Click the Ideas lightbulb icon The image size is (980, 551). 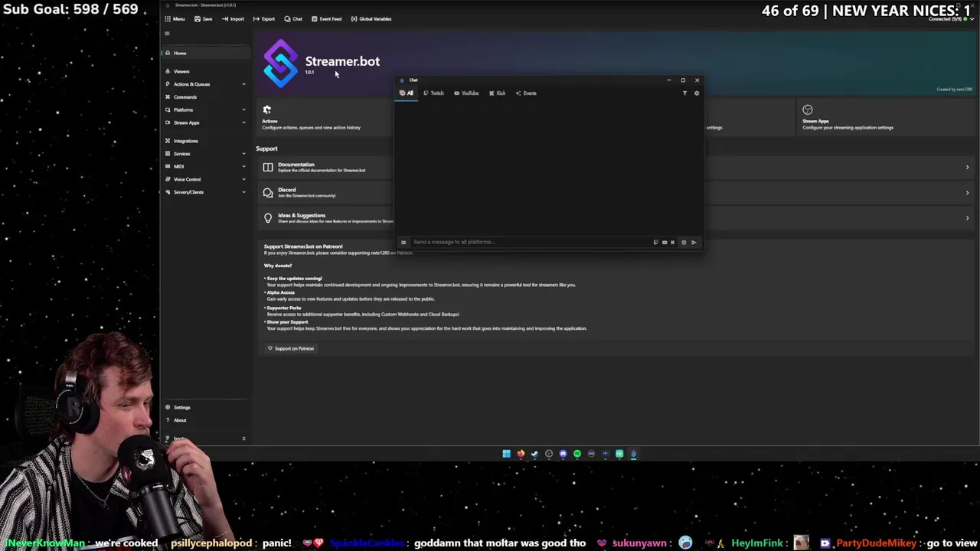pos(268,218)
